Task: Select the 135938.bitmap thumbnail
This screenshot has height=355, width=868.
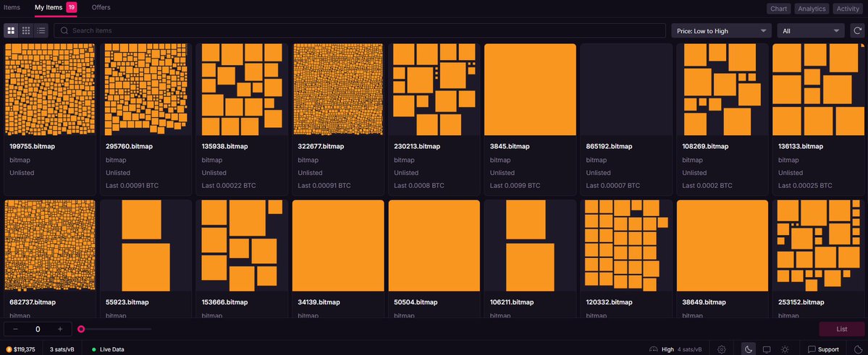Action: (242, 90)
